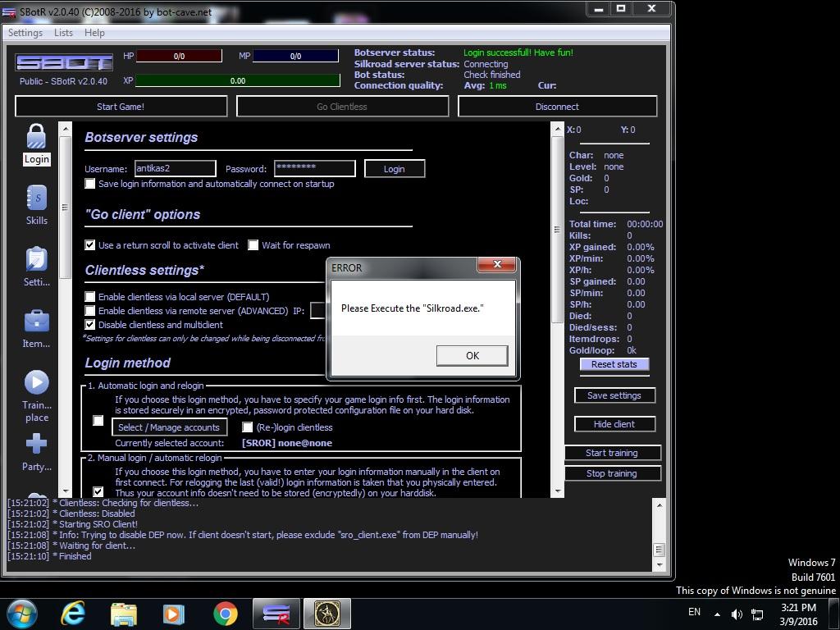Focus the Password input field
The image size is (840, 630).
315,168
